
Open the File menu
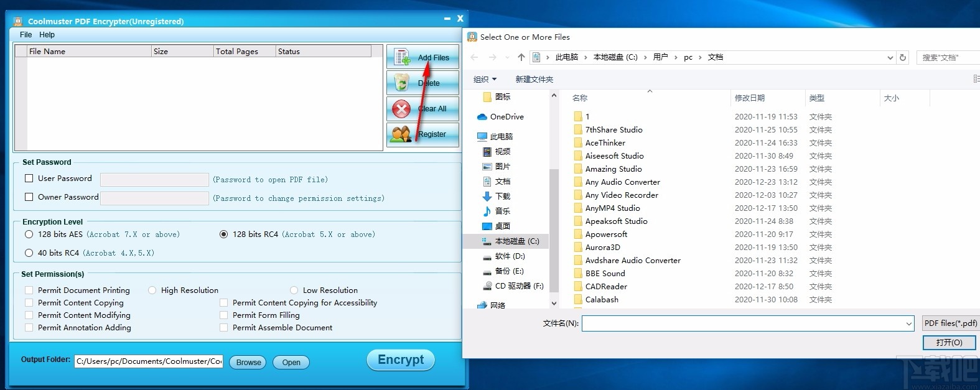[x=26, y=35]
